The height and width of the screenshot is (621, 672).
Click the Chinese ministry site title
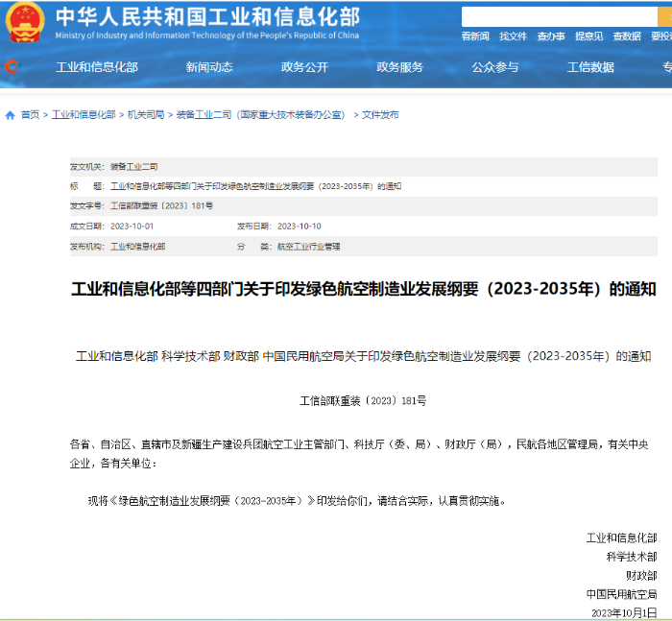coord(208,16)
